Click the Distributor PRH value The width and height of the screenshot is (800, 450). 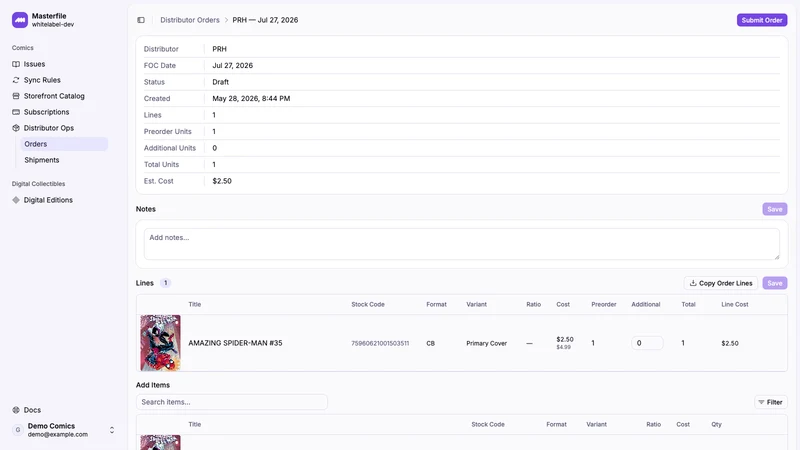(x=219, y=49)
